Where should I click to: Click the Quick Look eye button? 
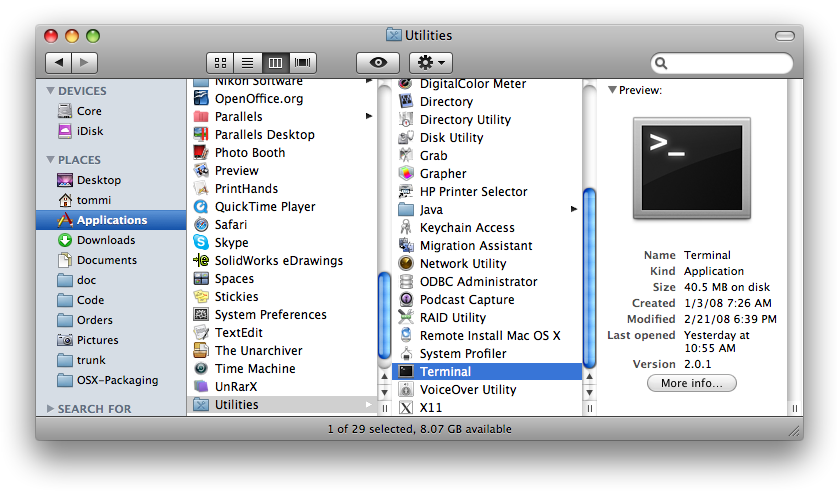378,63
